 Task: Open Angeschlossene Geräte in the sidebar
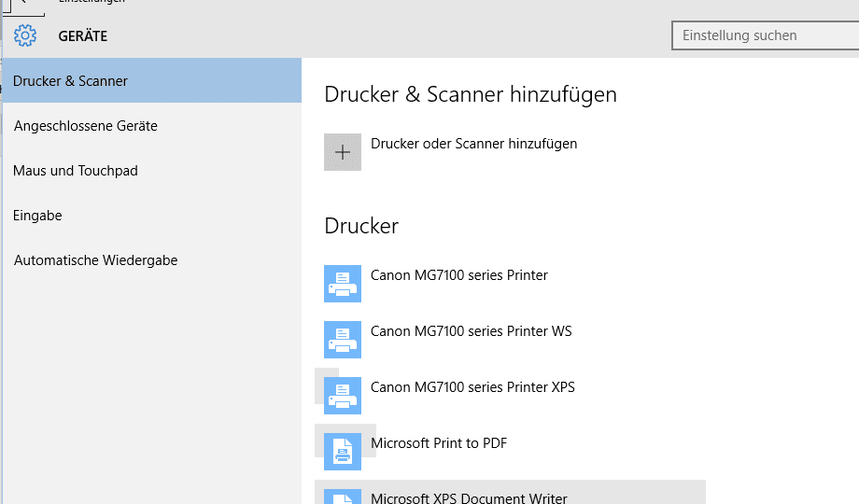pos(152,125)
